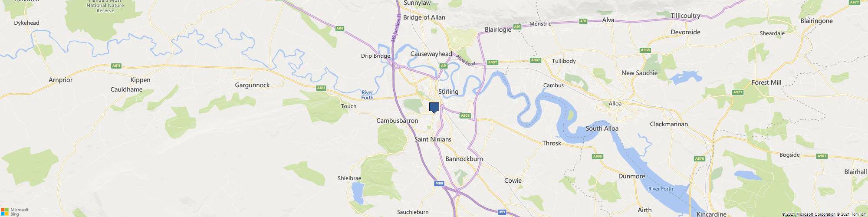
Task: Select the Alloa town label
Action: coord(615,104)
